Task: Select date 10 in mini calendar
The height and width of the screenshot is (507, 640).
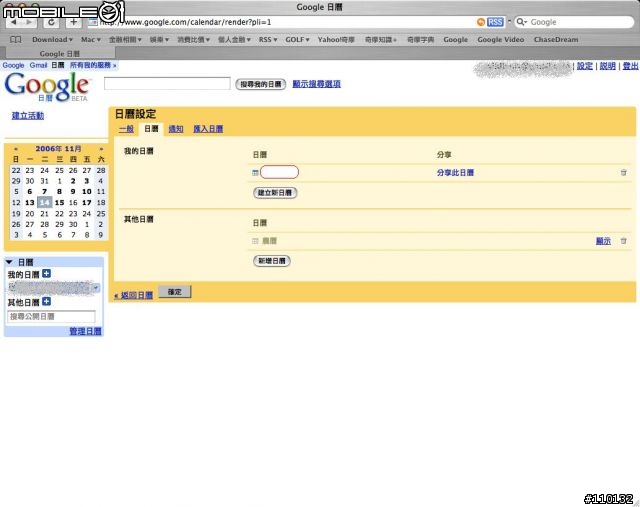Action: click(87, 191)
